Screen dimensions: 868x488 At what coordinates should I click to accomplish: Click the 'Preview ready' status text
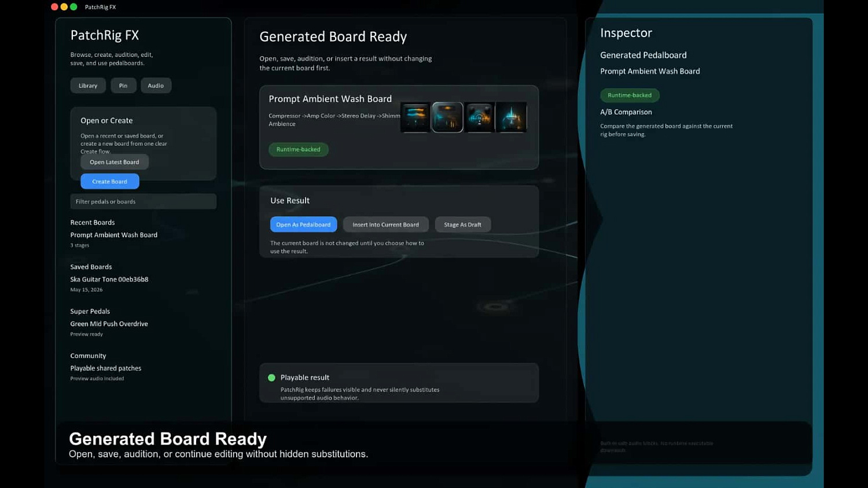click(87, 334)
